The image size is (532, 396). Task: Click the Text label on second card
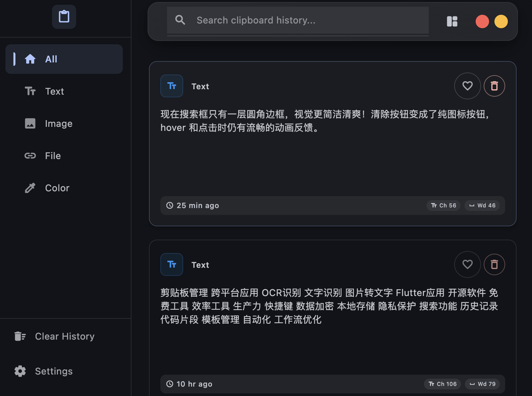click(x=200, y=265)
